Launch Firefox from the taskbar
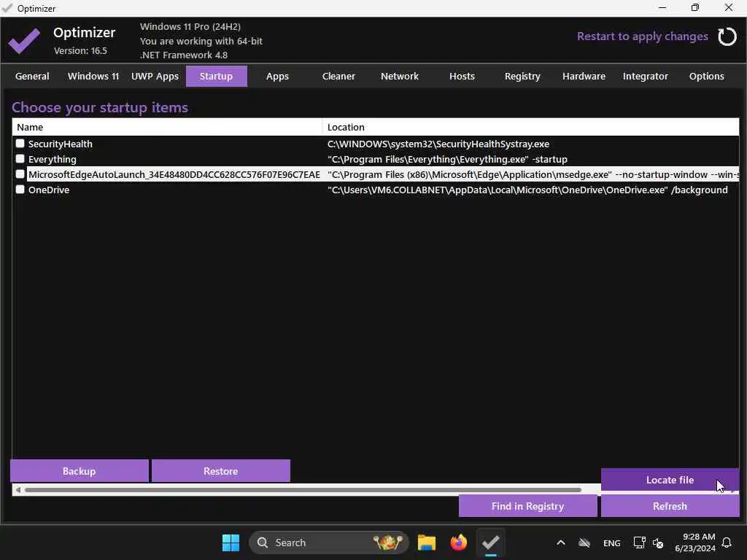 click(459, 542)
